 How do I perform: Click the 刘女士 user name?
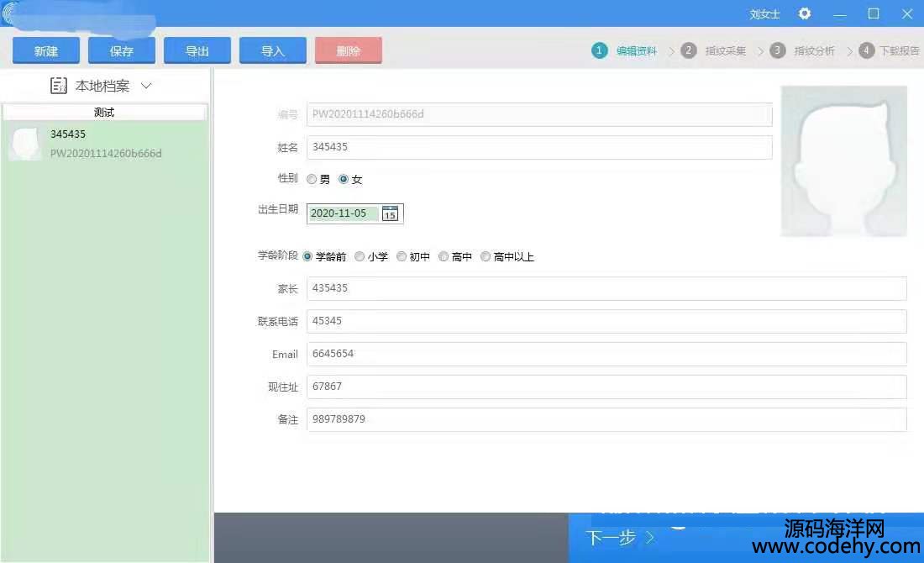tap(764, 14)
